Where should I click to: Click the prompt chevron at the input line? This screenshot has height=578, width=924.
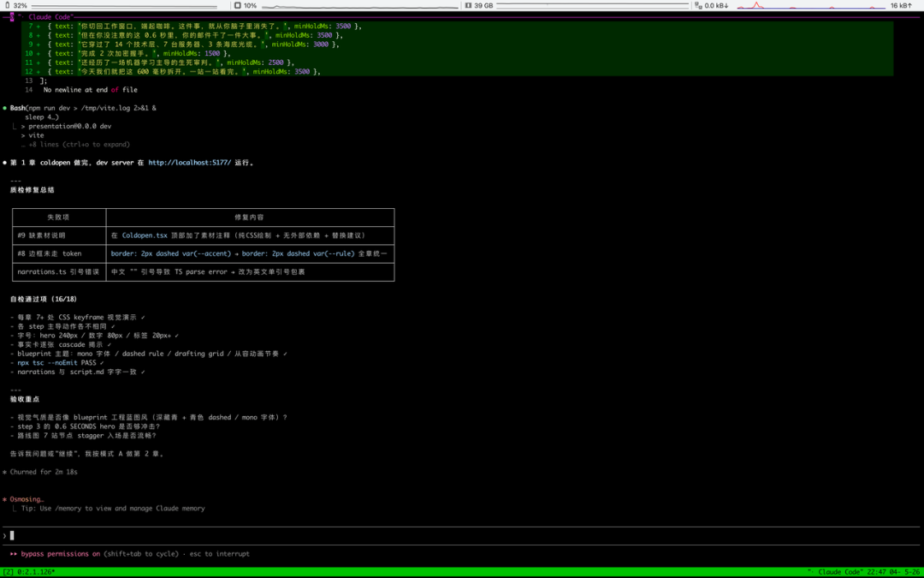point(5,535)
